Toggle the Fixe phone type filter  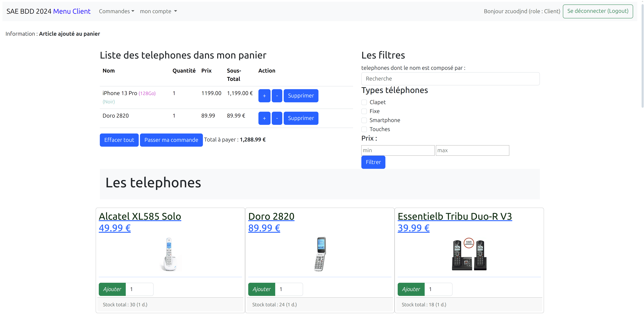coord(364,111)
